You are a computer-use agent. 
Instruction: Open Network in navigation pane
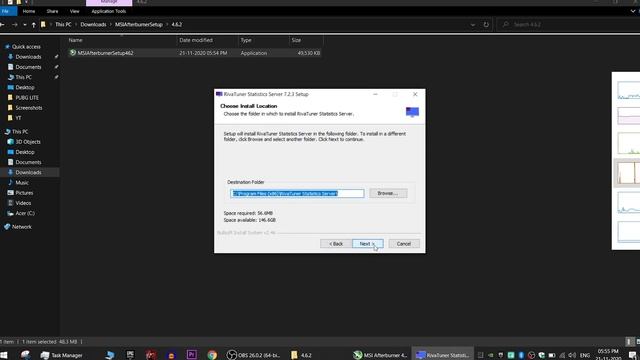coord(22,227)
